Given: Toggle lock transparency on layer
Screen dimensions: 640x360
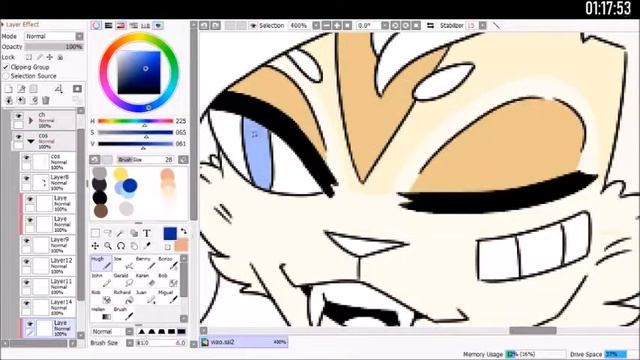Looking at the screenshot, I should point(29,57).
